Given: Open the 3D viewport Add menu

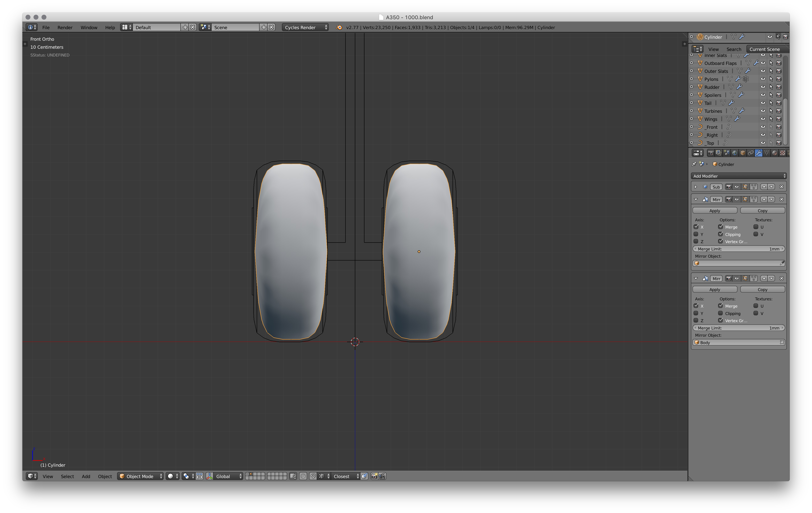Looking at the screenshot, I should (86, 476).
